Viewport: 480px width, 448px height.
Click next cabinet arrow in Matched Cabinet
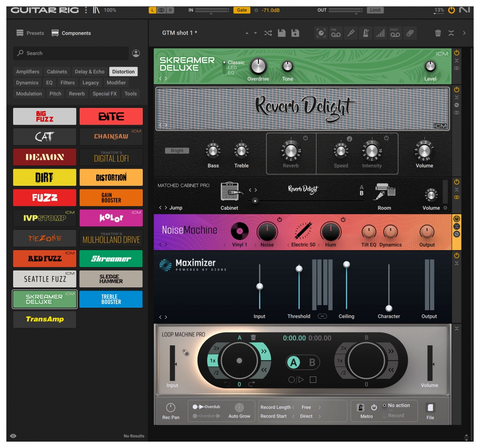[256, 190]
